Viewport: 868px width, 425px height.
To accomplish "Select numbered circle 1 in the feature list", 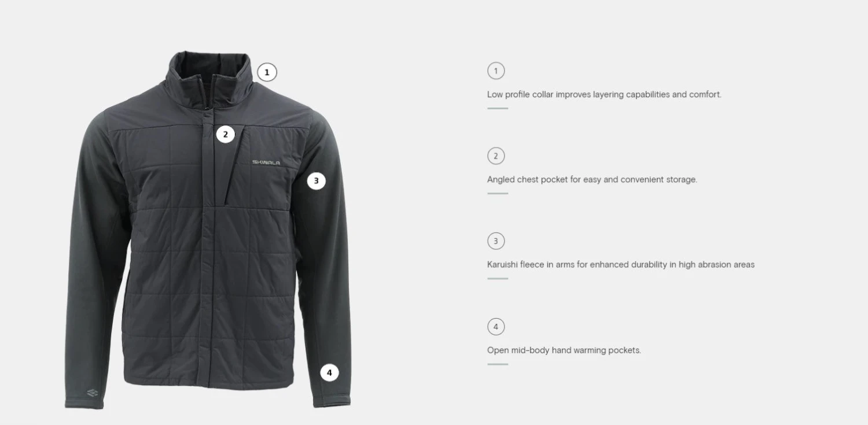I will (x=496, y=71).
